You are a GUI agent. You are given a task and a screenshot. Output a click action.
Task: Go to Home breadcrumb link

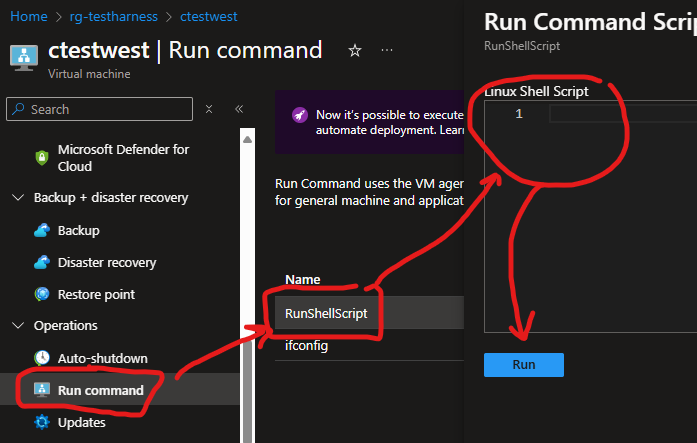[29, 16]
